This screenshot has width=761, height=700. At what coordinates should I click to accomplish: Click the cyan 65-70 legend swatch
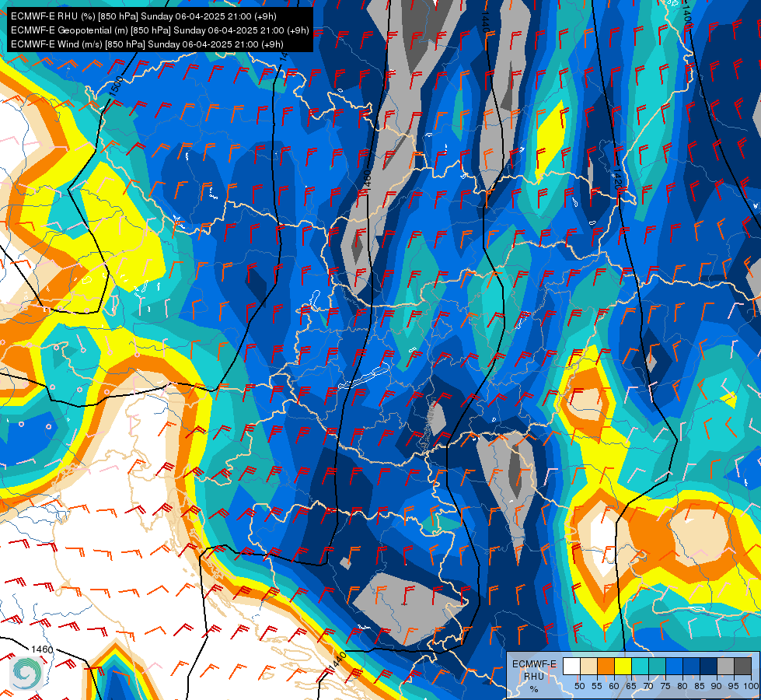click(641, 666)
